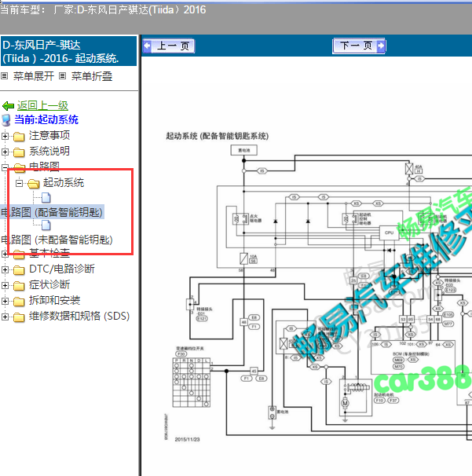Click the right arrow on 下一页 button
472x476 pixels.
pyautogui.click(x=381, y=46)
